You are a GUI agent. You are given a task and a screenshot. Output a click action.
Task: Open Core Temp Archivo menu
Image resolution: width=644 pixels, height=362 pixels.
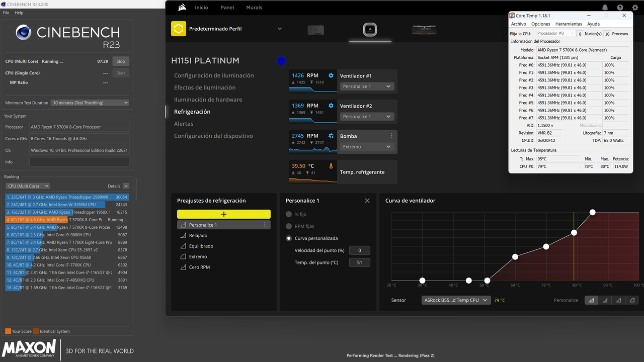point(519,24)
